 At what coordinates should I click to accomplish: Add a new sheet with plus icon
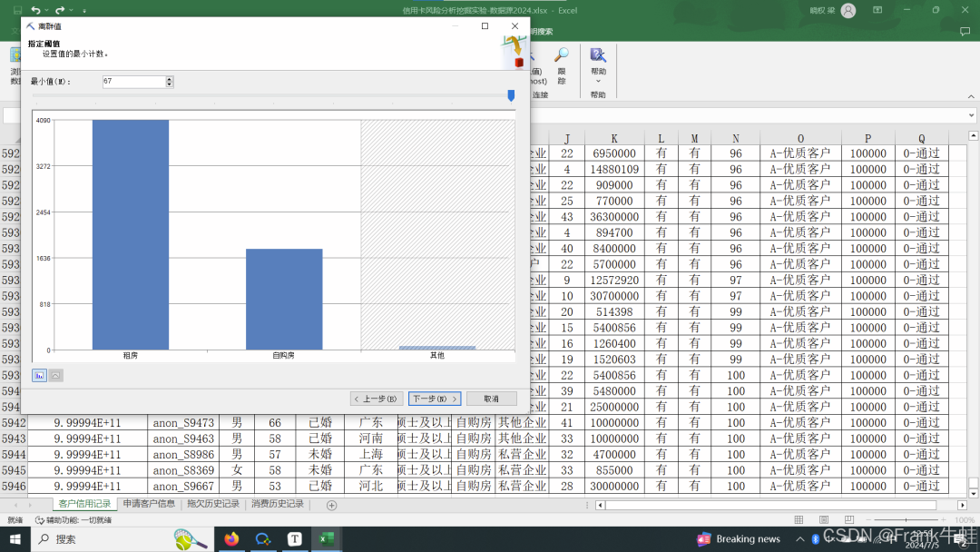point(332,505)
